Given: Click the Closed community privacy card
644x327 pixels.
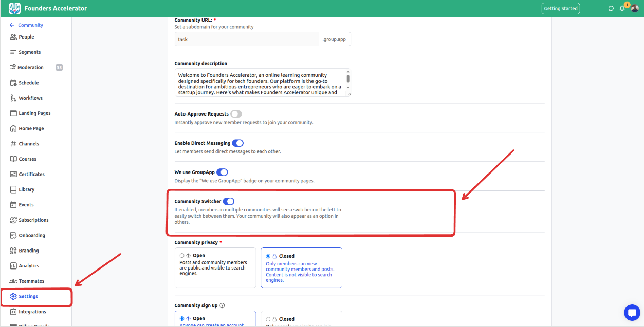Looking at the screenshot, I should pyautogui.click(x=301, y=268).
